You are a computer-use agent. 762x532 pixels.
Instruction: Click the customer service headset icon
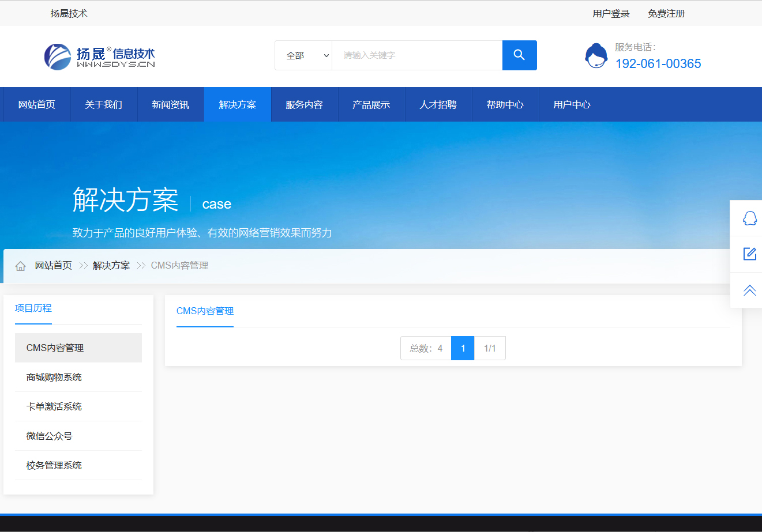[596, 56]
